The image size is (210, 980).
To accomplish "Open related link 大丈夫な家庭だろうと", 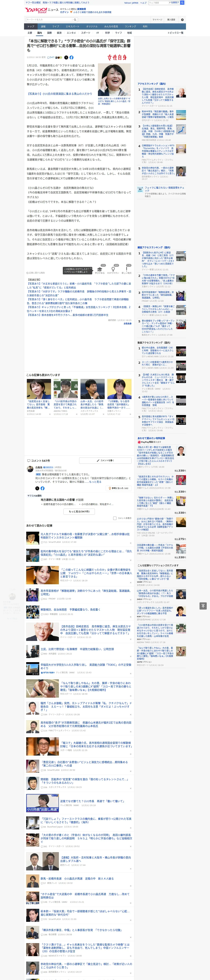I will (x=79, y=286).
